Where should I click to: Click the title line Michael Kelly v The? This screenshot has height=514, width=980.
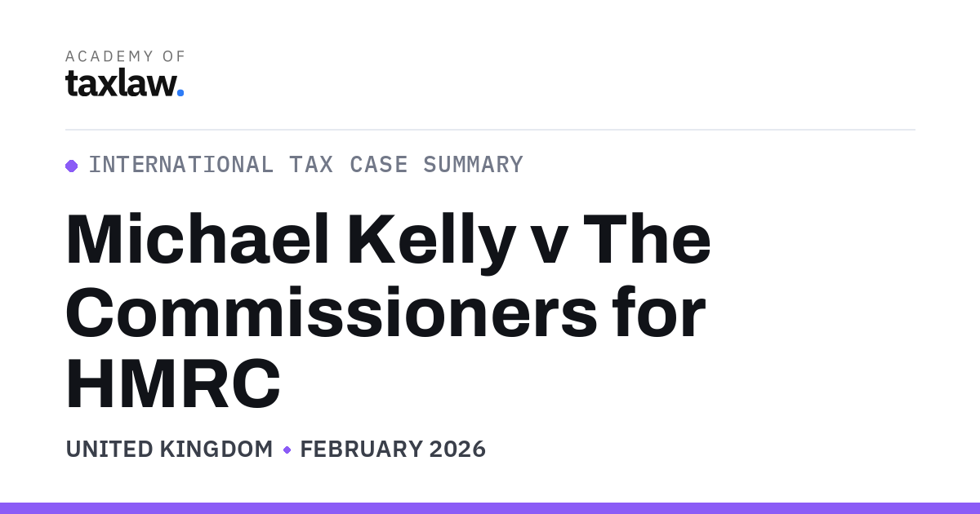[x=389, y=240]
